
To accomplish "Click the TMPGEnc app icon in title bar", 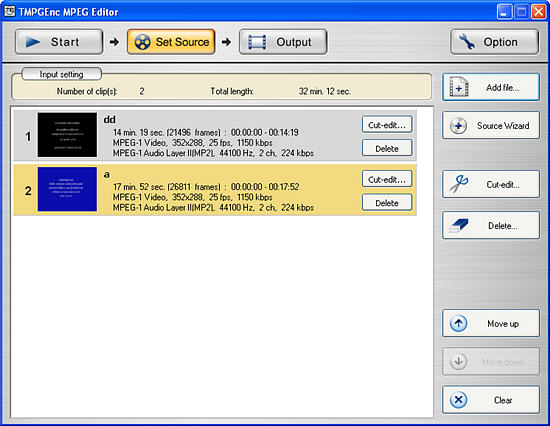I will pyautogui.click(x=9, y=11).
